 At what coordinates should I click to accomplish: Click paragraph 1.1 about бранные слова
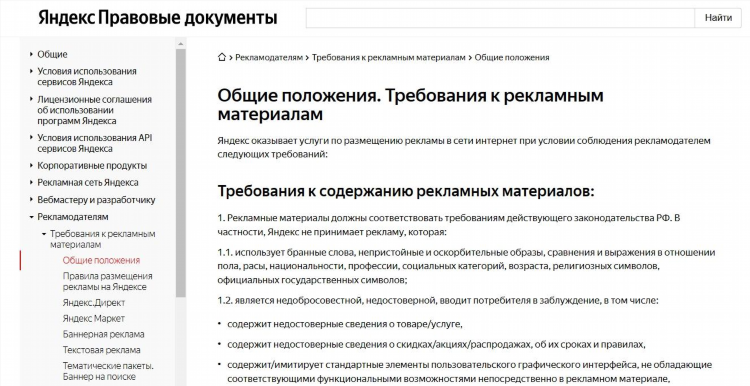tap(466, 266)
